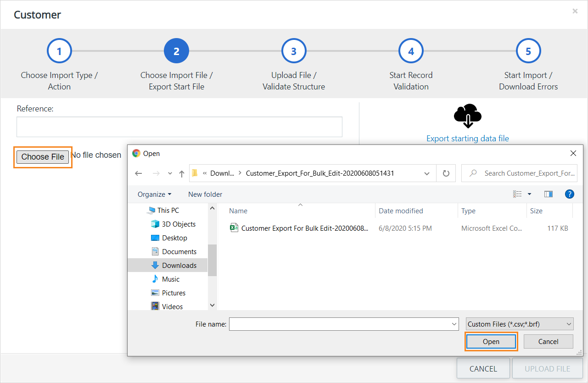Close the Customer import dialog
The height and width of the screenshot is (383, 588).
(x=575, y=11)
